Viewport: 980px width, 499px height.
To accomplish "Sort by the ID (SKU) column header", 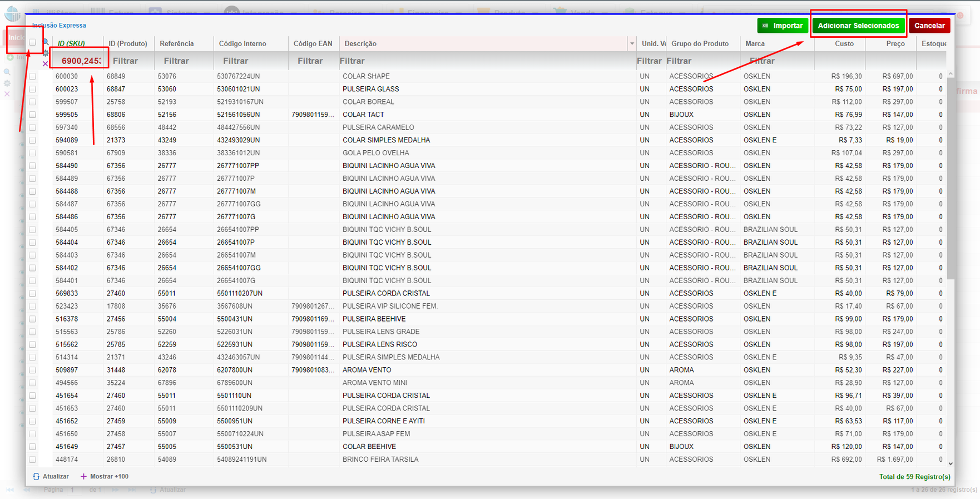I will 72,43.
